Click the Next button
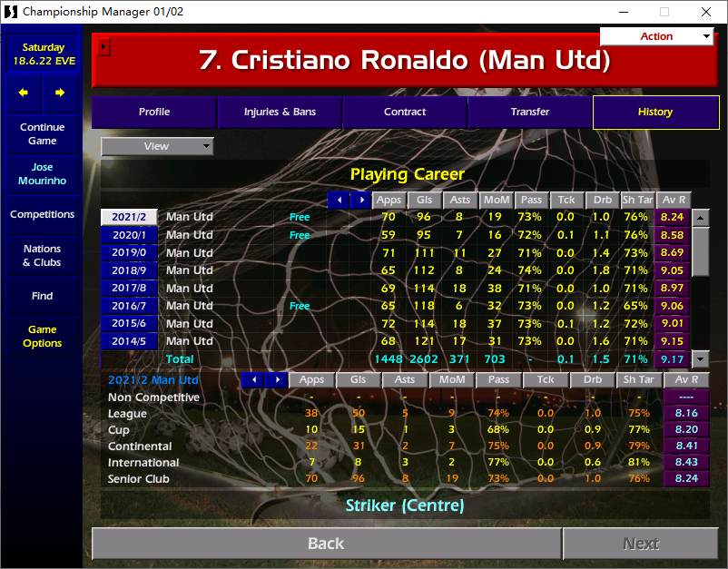The height and width of the screenshot is (569, 728). (x=641, y=544)
